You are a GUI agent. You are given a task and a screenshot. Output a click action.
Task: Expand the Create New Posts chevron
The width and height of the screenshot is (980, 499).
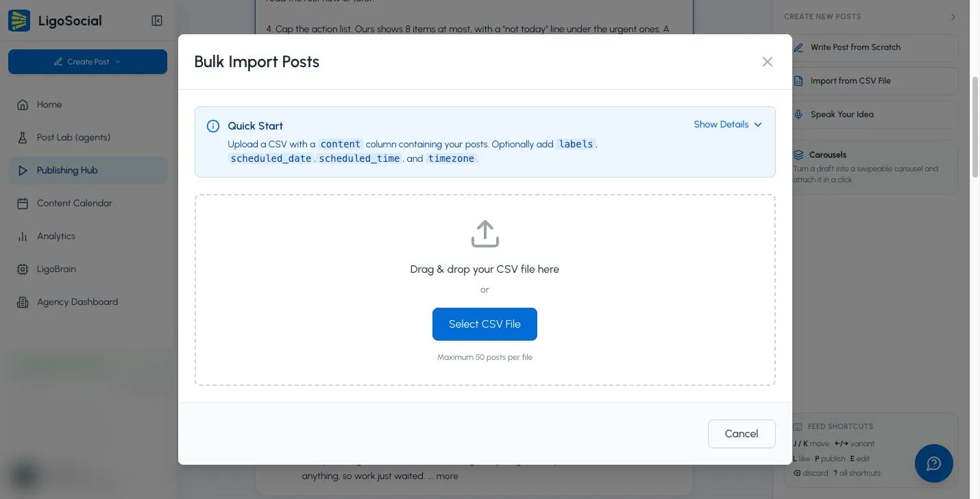point(953,16)
